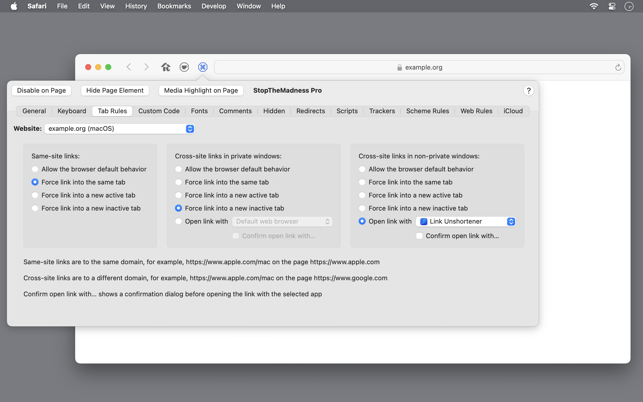Switch to the Keyboard tab

(x=72, y=111)
